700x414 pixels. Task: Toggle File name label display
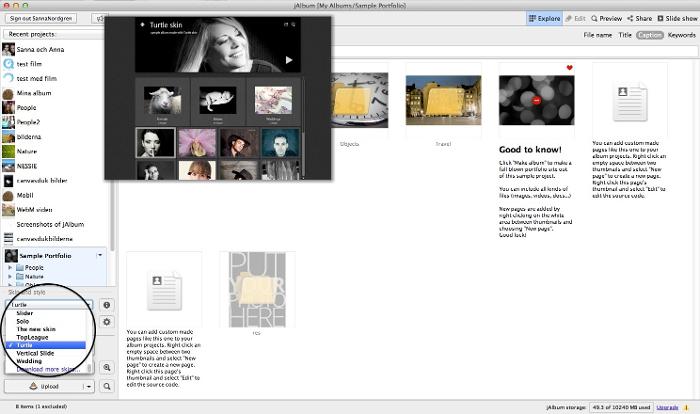coord(598,35)
